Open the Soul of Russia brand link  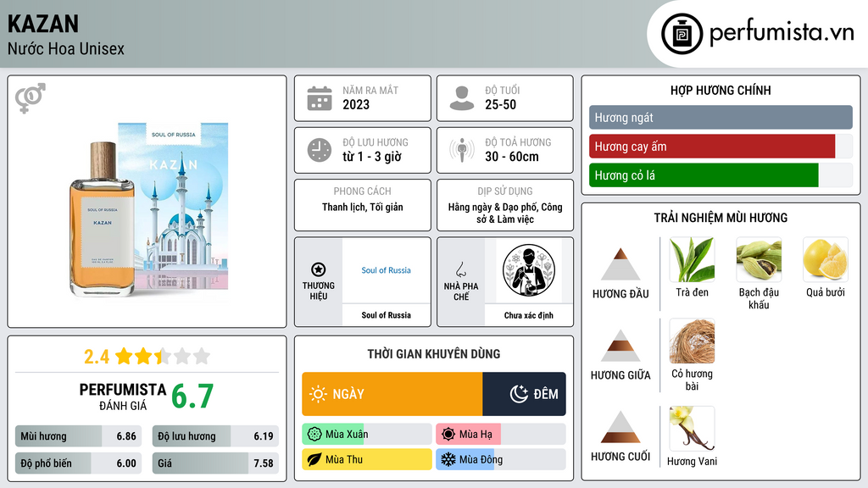[x=386, y=270]
